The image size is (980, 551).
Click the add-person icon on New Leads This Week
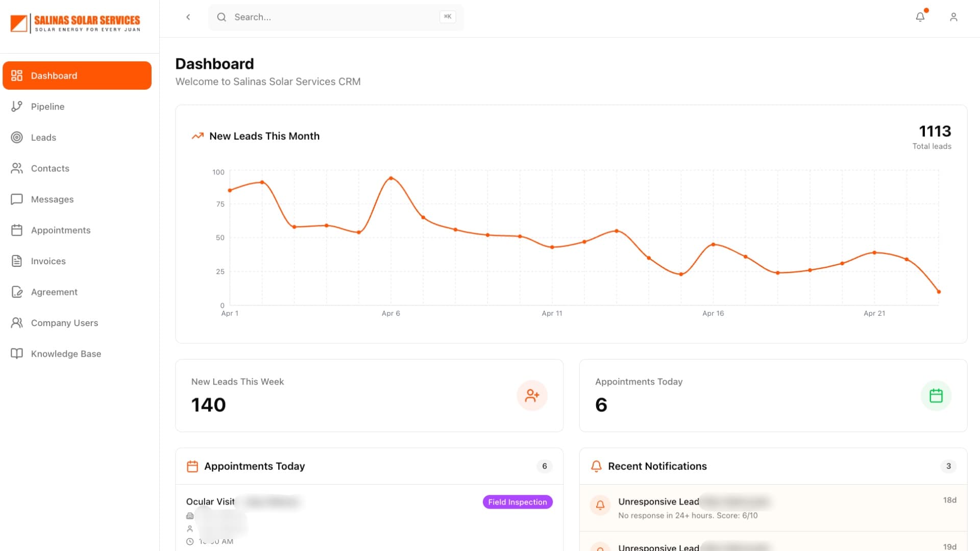tap(532, 395)
